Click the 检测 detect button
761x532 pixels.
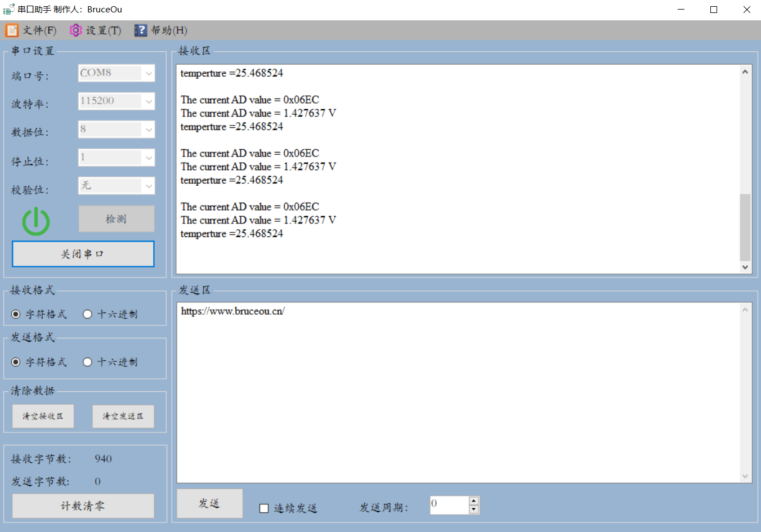click(x=117, y=219)
